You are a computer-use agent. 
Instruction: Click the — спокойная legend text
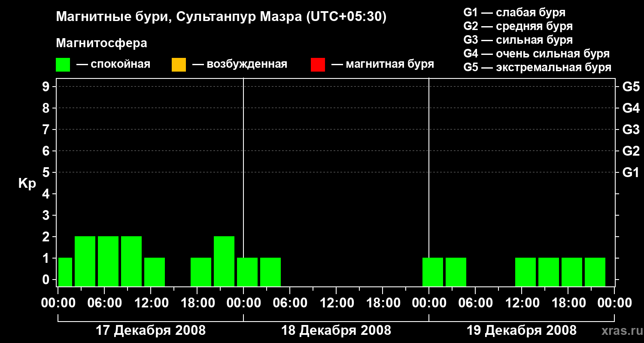[113, 64]
